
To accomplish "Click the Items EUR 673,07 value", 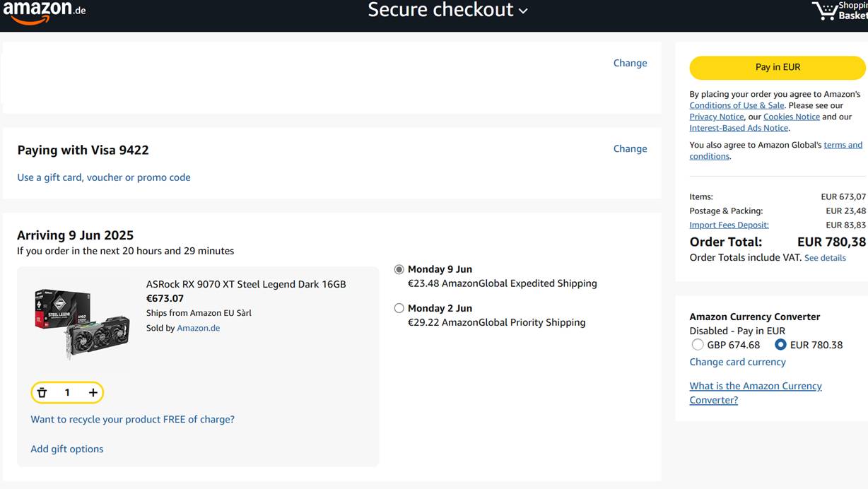I will point(843,196).
